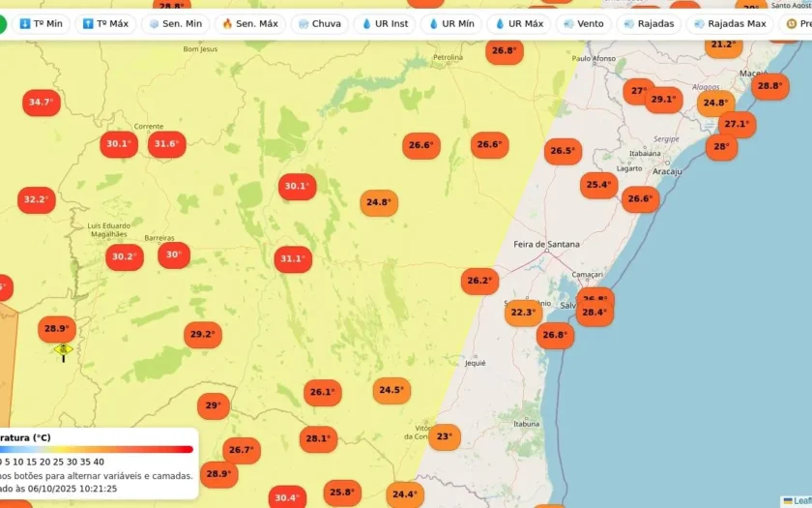Click the droplet icon of UR Mín
812x508 pixels.
click(433, 24)
